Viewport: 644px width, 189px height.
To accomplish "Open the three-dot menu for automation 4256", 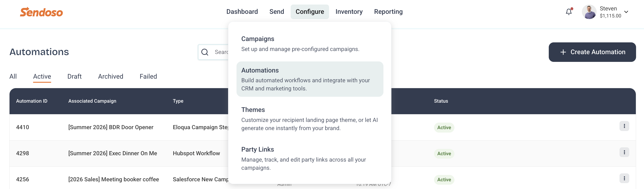I will click(x=624, y=178).
